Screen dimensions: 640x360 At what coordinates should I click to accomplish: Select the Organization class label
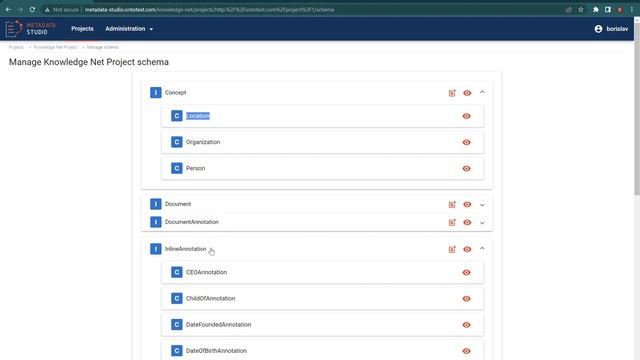click(x=203, y=142)
